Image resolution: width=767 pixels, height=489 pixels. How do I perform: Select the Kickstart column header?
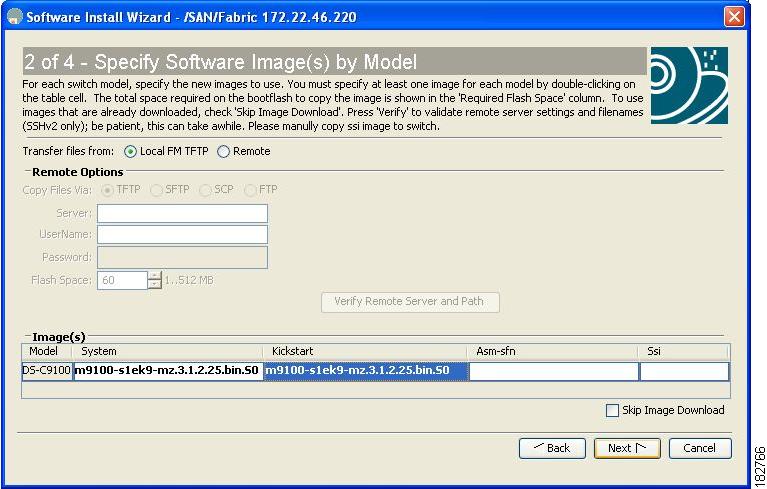(365, 352)
